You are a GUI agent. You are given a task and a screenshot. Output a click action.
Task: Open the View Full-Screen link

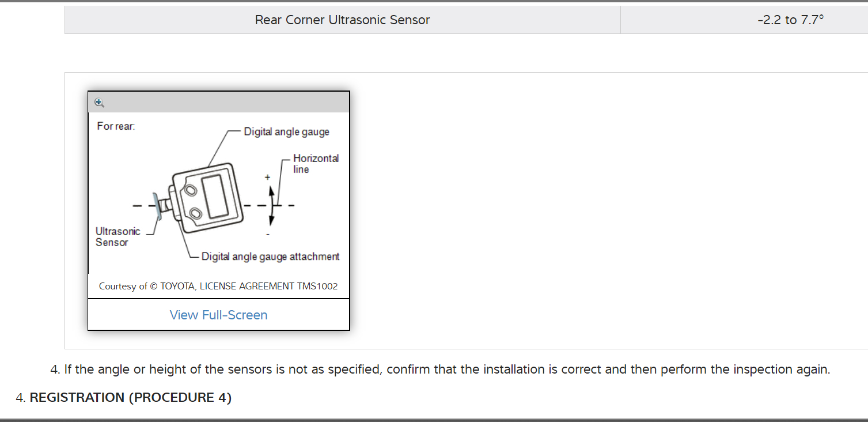218,315
